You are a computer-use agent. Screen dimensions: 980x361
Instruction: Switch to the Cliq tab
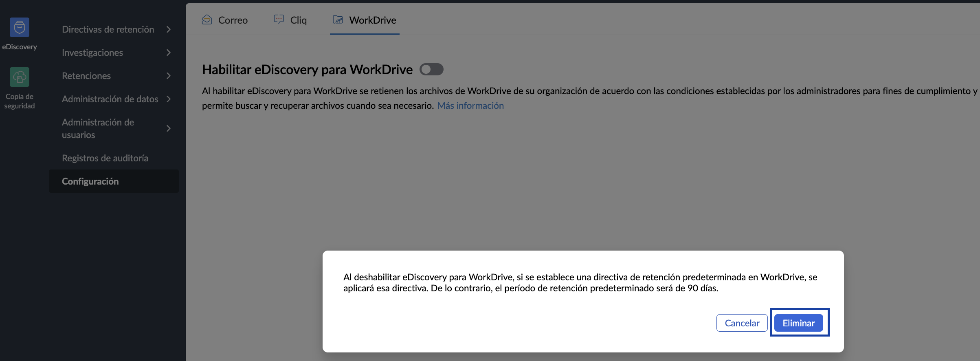click(290, 20)
